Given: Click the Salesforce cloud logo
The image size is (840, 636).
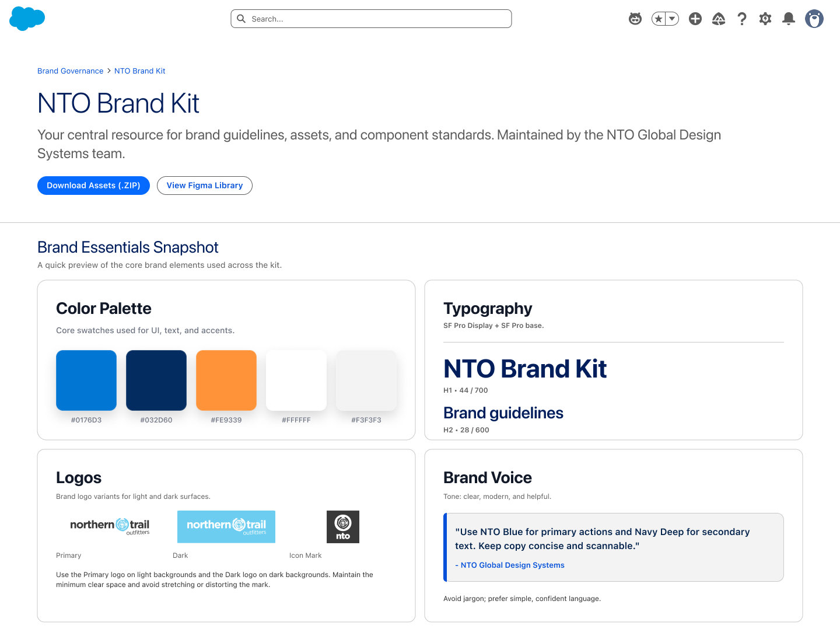Looking at the screenshot, I should tap(27, 19).
